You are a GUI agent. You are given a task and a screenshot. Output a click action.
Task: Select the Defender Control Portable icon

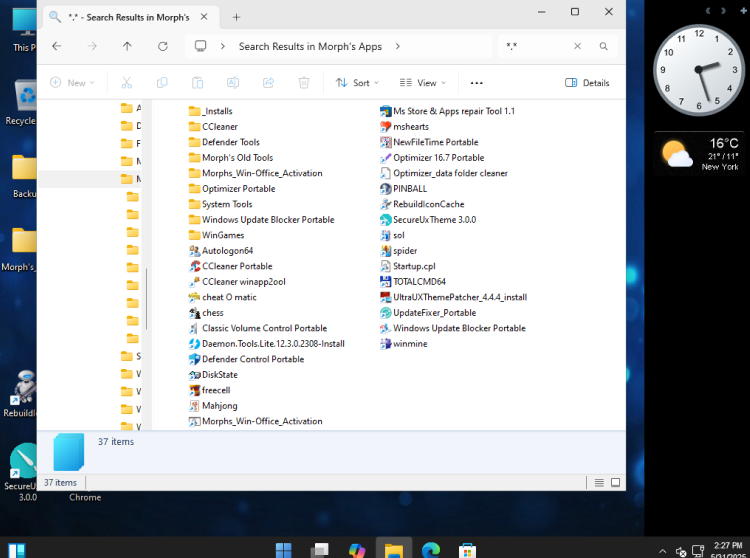click(x=194, y=359)
